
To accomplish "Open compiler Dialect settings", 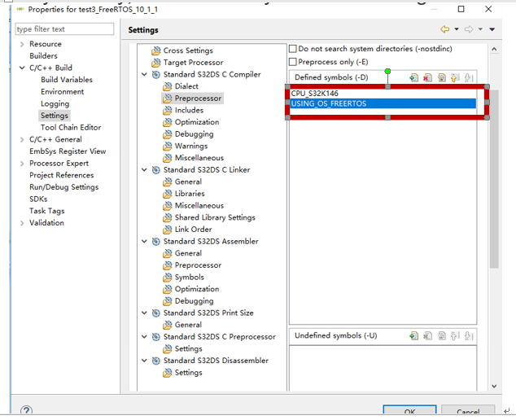I will [186, 86].
